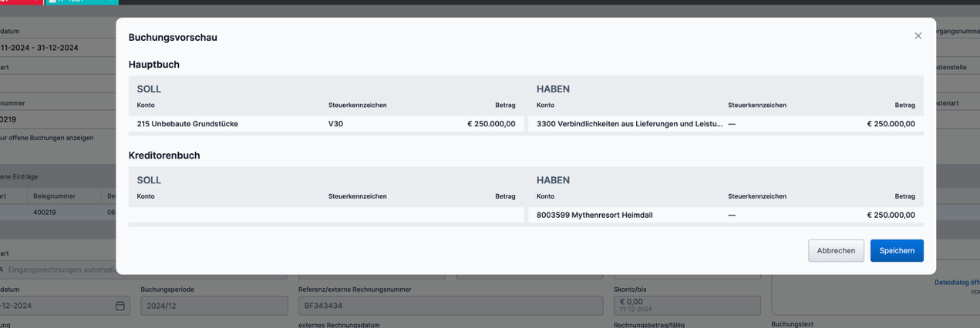Click the V30 Steuerkennzeichen value
Image resolution: width=980 pixels, height=328 pixels.
coord(335,123)
